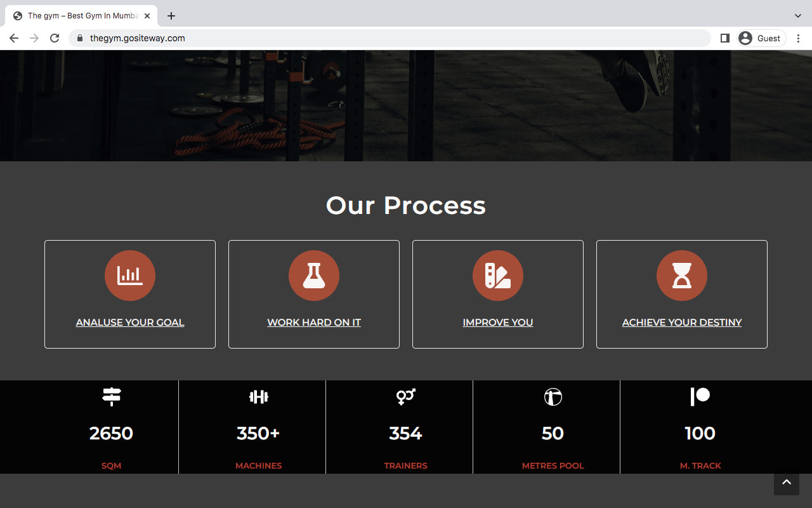Click the dumbbell icon above 350+ Machines
This screenshot has height=508, width=812.
[259, 397]
